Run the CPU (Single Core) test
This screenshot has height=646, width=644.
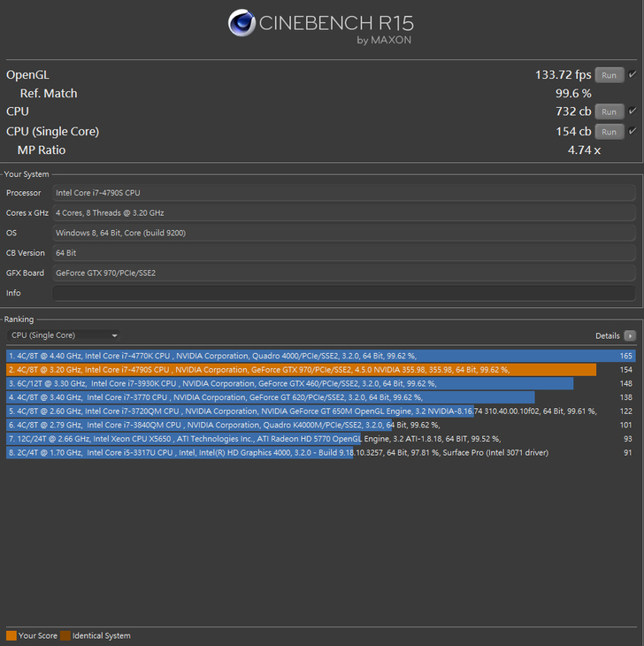[609, 132]
